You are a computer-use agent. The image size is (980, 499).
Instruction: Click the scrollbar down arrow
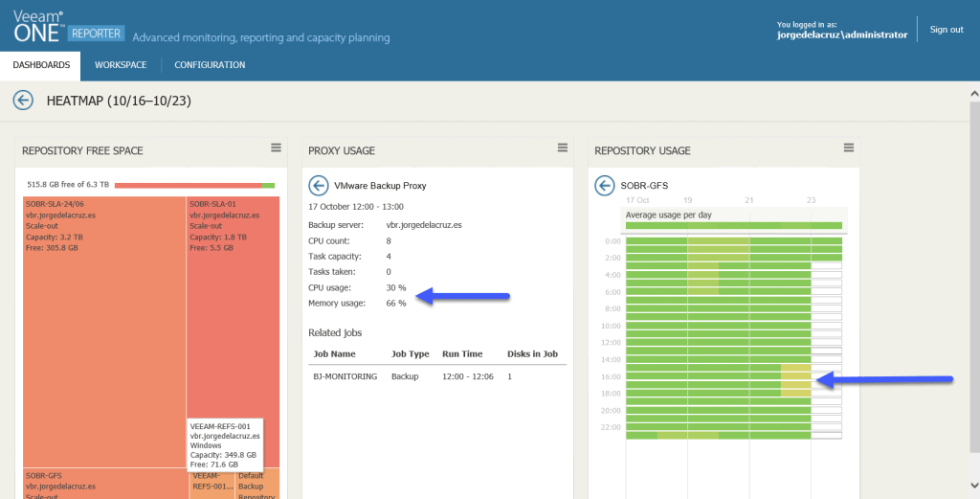pos(974,485)
